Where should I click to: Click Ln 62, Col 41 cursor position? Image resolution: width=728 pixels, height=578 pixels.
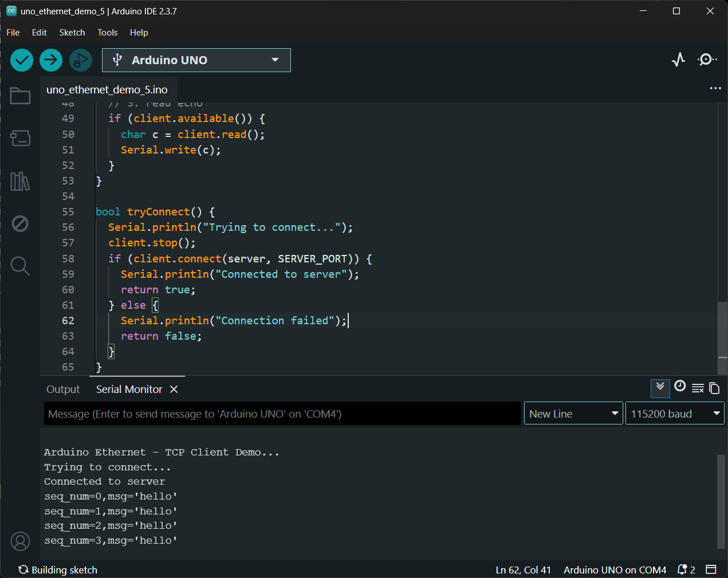click(x=523, y=570)
